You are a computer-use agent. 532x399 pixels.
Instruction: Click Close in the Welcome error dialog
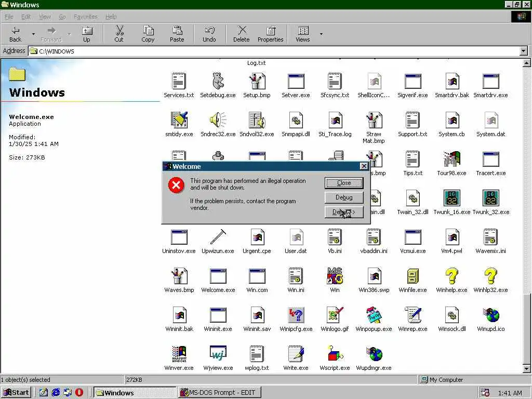click(344, 183)
